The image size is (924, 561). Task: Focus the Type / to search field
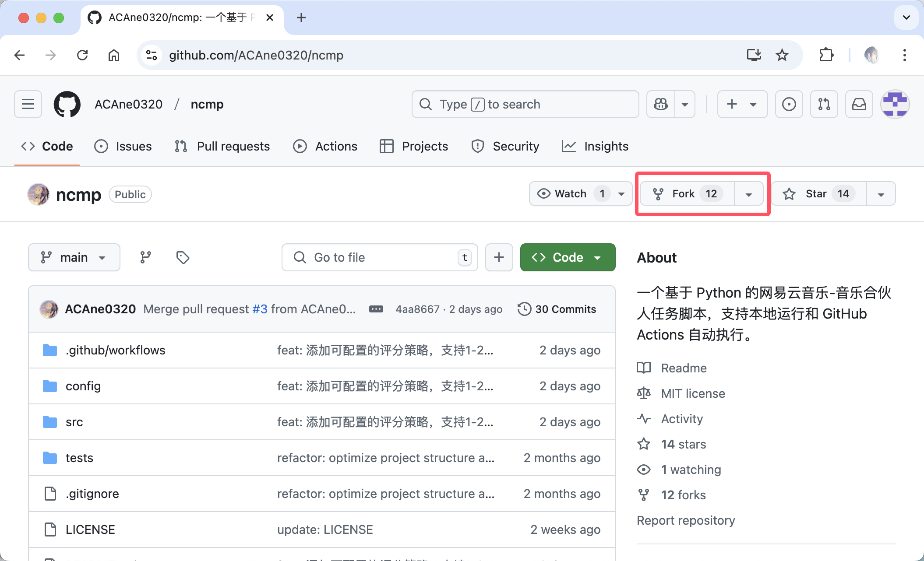coord(525,104)
